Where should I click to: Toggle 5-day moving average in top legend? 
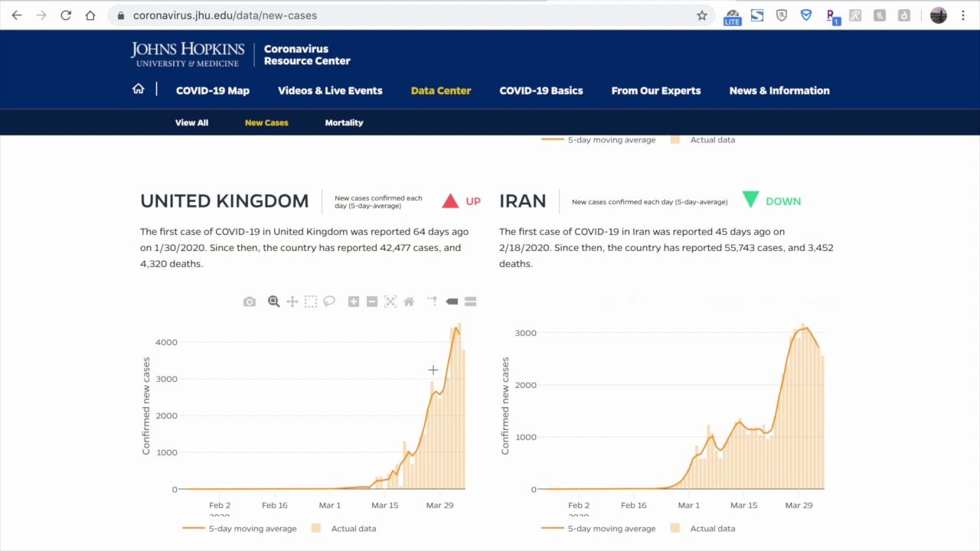click(599, 140)
